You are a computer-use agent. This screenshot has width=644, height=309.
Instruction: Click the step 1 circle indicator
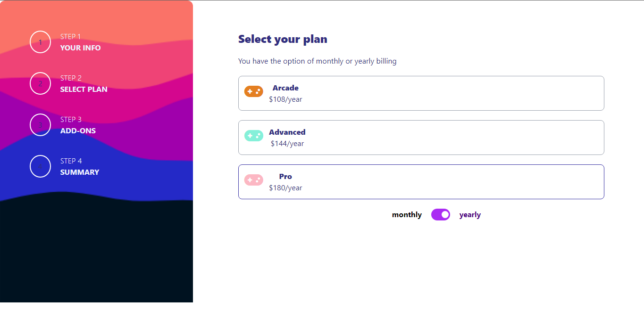pos(40,42)
